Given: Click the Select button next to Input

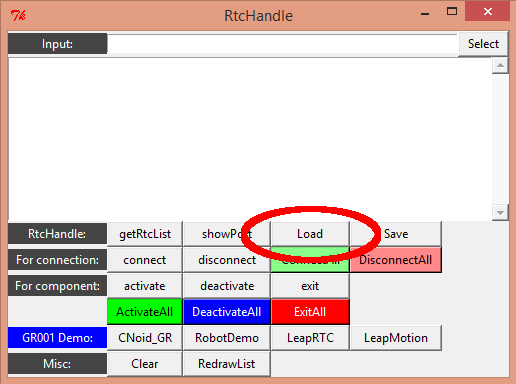Looking at the screenshot, I should (x=483, y=44).
